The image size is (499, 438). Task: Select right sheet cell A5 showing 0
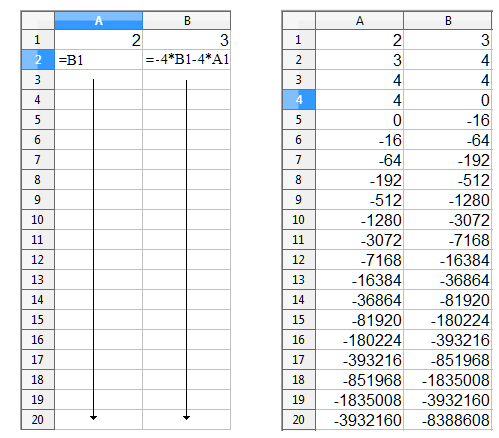[x=359, y=120]
